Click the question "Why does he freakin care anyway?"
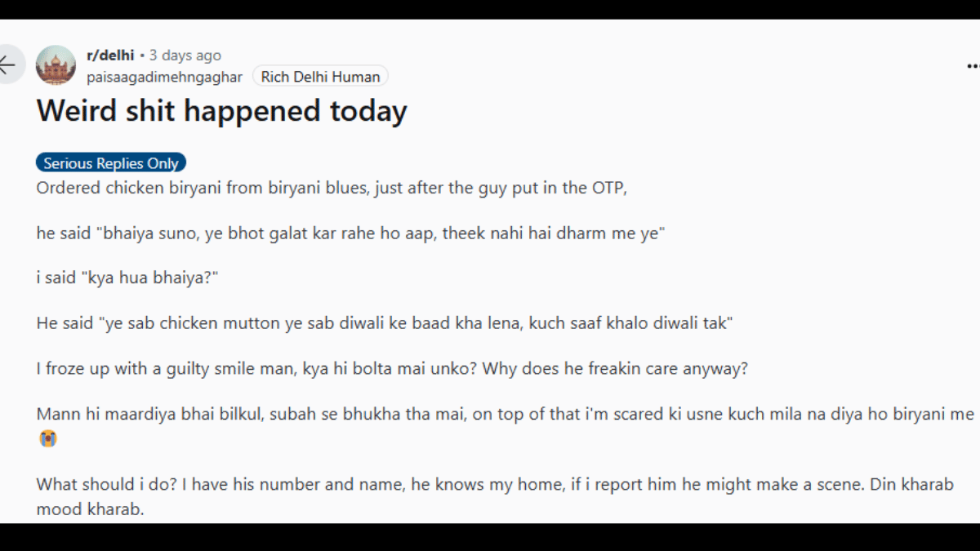 615,368
